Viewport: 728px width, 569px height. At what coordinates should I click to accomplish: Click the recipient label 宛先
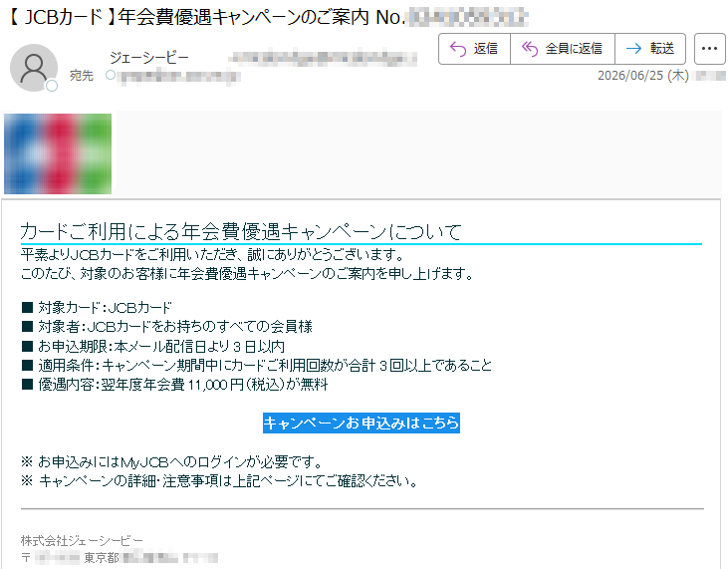click(82, 76)
